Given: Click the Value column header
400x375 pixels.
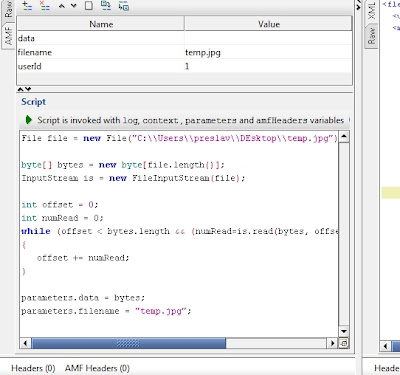Looking at the screenshot, I should point(269,24).
